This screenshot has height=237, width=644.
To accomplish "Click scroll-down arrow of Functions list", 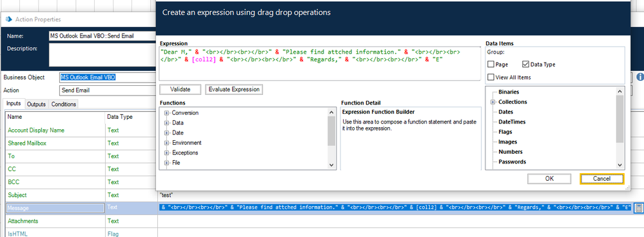I will coord(332,165).
